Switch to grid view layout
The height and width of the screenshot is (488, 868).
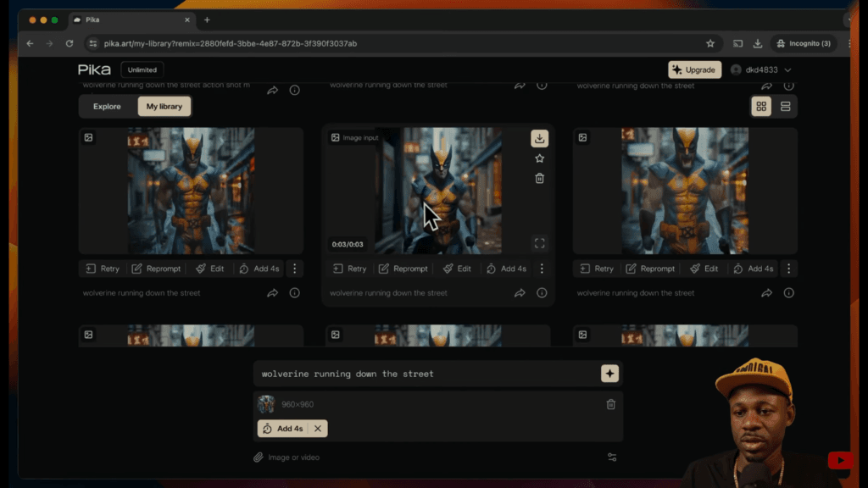click(761, 106)
